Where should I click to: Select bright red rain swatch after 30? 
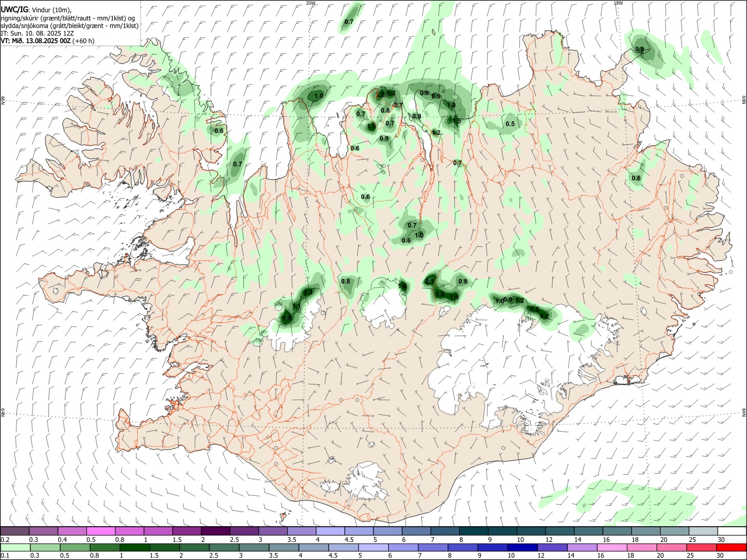(732, 547)
